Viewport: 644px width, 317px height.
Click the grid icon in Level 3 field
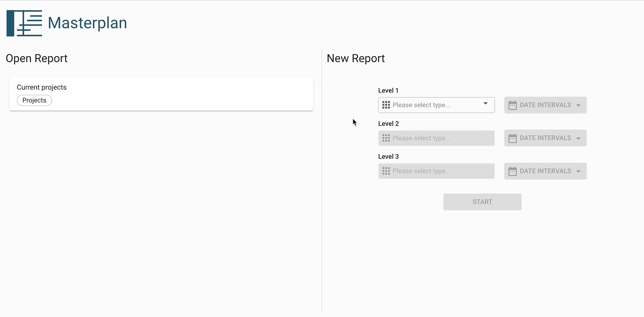(386, 171)
